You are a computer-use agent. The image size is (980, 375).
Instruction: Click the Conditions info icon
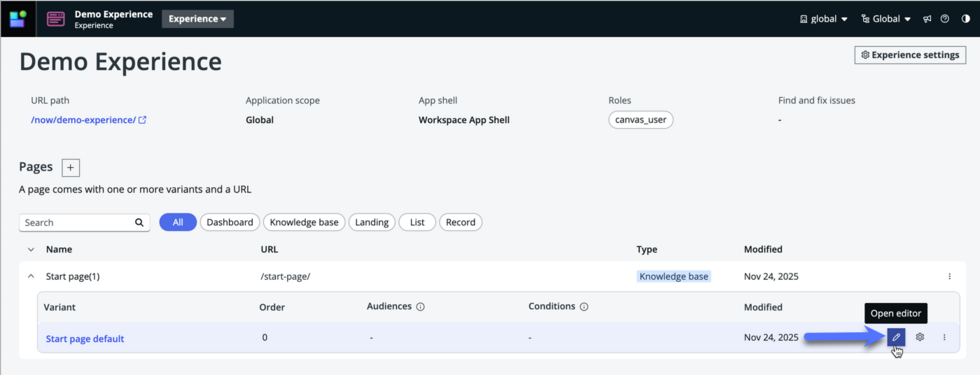[x=584, y=307]
